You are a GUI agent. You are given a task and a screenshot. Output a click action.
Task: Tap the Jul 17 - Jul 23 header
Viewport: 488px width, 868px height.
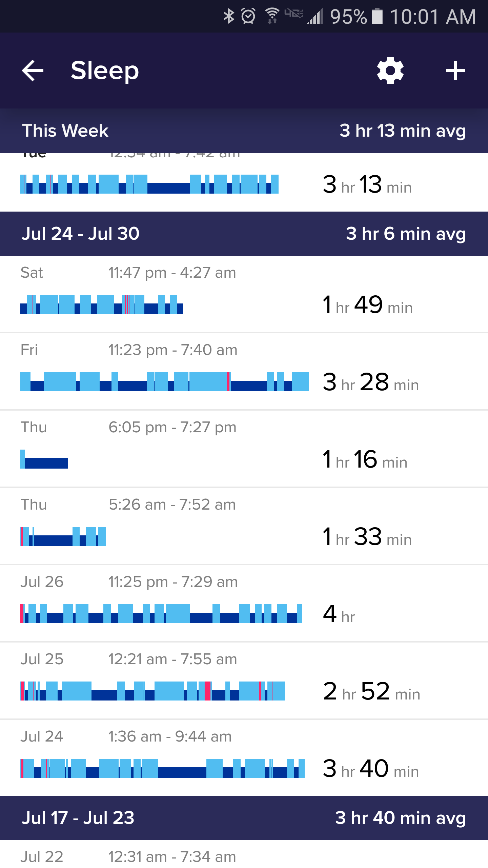[244, 818]
